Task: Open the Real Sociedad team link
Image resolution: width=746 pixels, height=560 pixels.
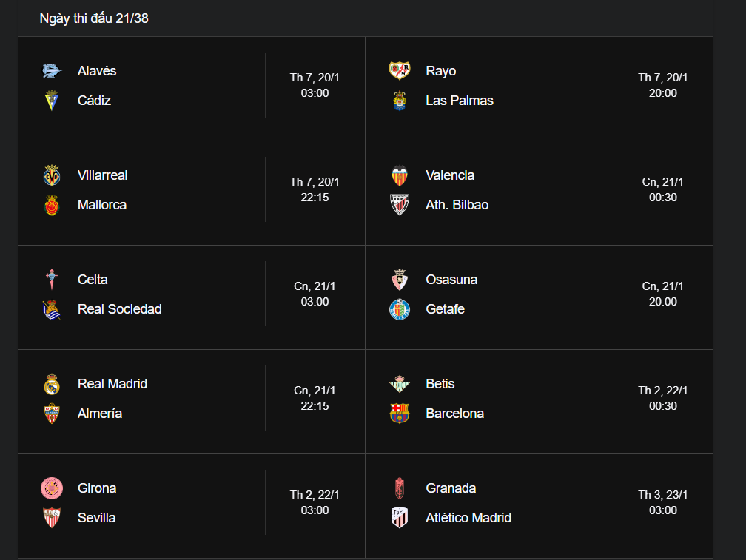Action: click(119, 309)
